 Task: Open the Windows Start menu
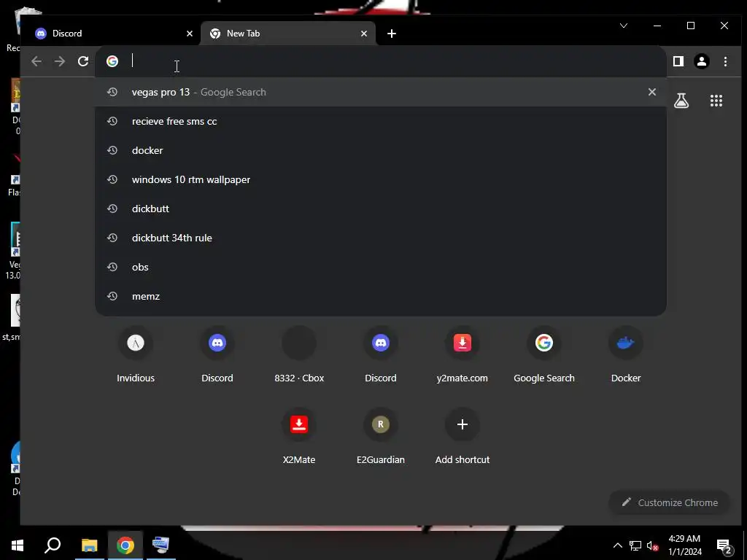[x=18, y=545]
